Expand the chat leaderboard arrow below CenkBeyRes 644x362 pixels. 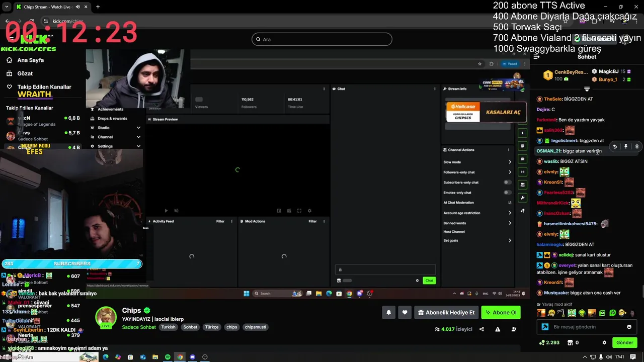tap(587, 89)
